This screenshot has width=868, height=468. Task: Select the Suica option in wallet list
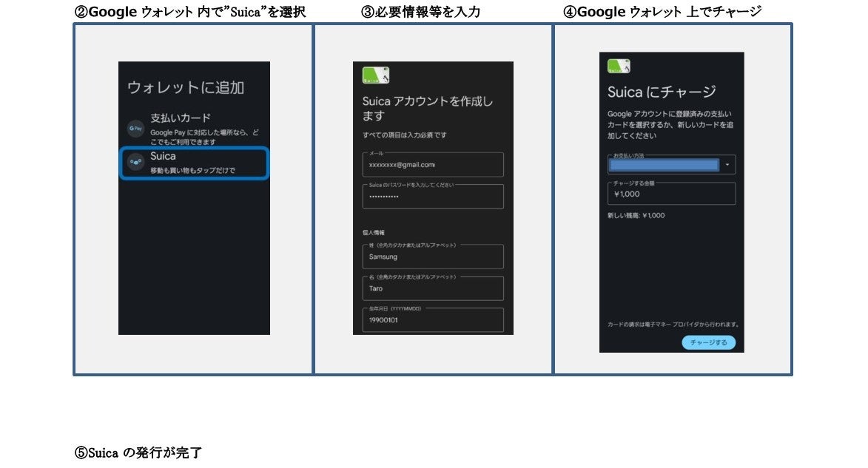click(x=195, y=163)
